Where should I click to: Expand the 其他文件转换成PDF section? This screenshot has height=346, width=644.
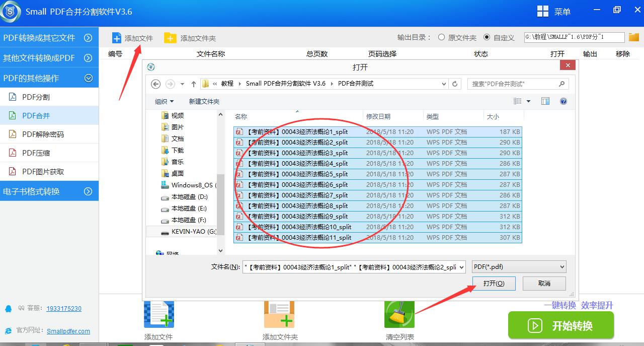coord(88,58)
